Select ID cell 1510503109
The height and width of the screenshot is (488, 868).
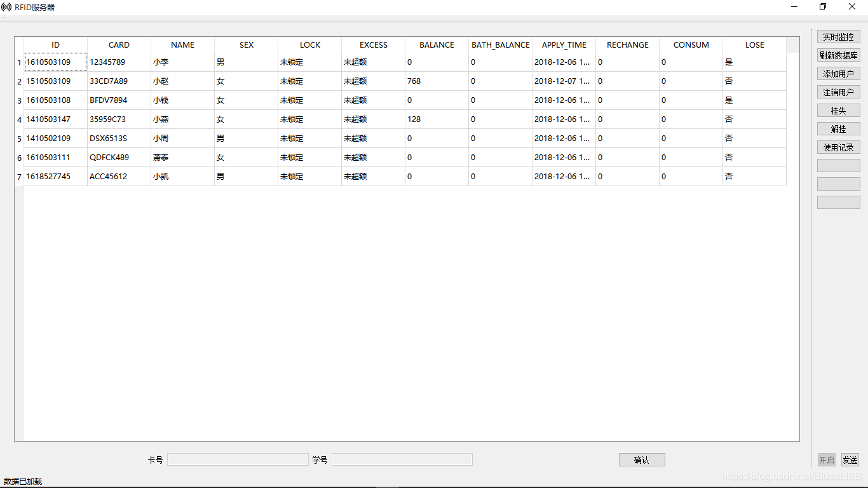pos(56,81)
